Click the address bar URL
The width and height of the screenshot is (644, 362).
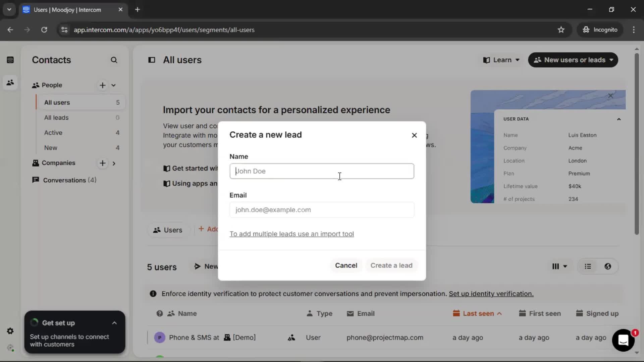pos(164,30)
